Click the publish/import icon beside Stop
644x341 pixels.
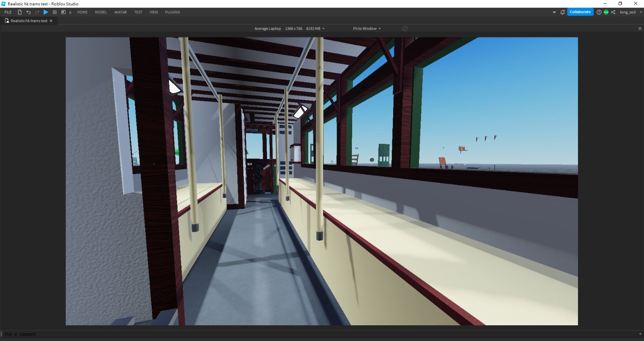pyautogui.click(x=63, y=12)
